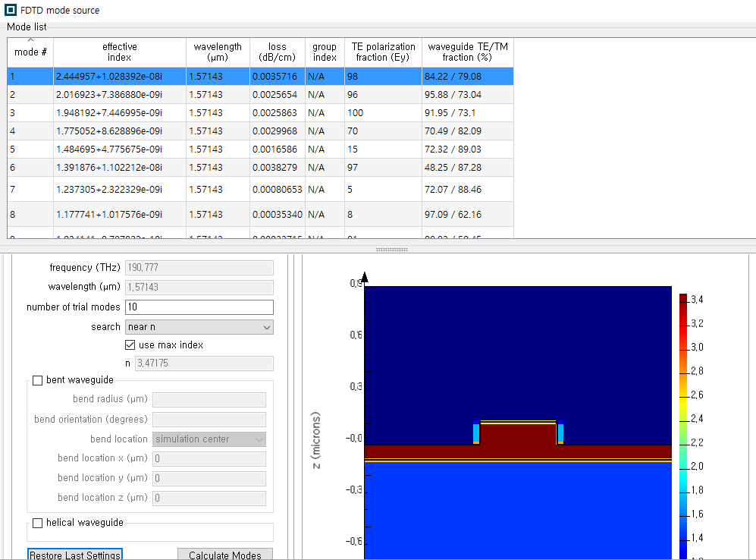Click the bend radius field
The image size is (756, 560).
point(209,399)
